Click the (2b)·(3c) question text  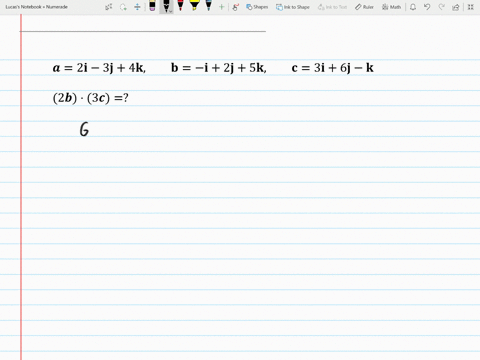(91, 98)
